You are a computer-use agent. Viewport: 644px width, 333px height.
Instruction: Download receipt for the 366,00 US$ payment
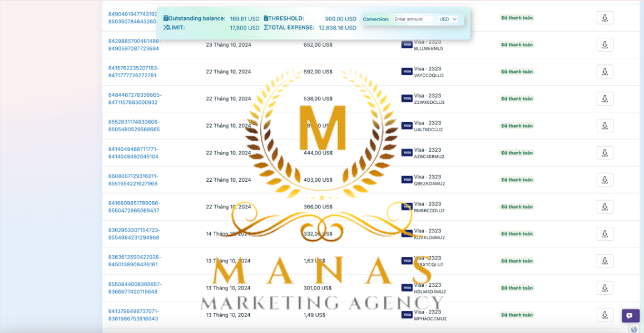point(605,207)
